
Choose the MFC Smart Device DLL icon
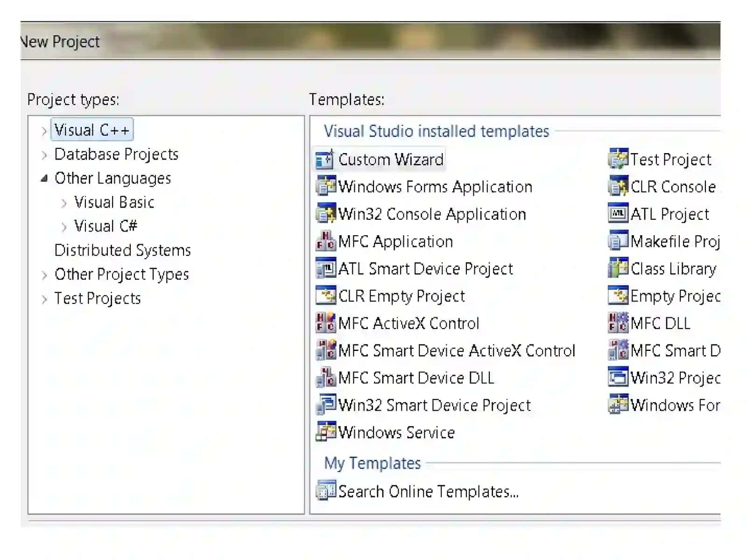[x=325, y=378]
